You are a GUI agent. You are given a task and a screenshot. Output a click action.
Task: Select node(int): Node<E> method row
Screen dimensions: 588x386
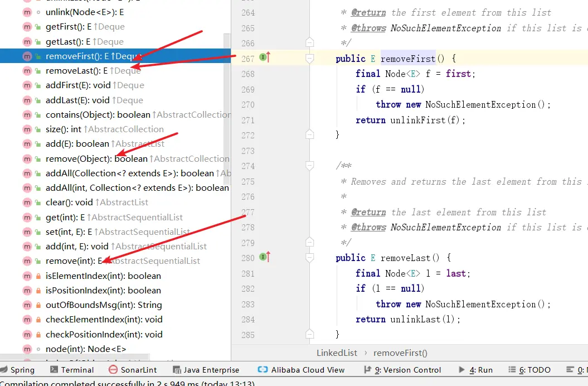pyautogui.click(x=115, y=349)
